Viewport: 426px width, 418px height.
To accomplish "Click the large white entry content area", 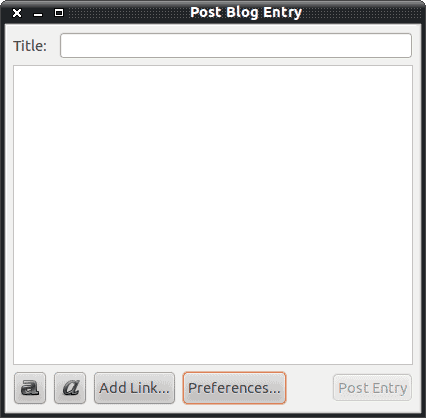I will (213, 215).
